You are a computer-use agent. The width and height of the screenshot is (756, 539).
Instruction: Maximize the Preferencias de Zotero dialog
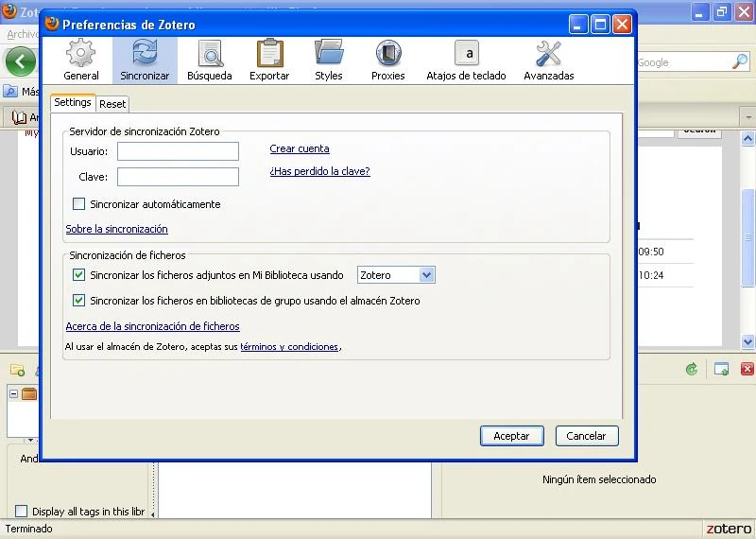pyautogui.click(x=600, y=24)
